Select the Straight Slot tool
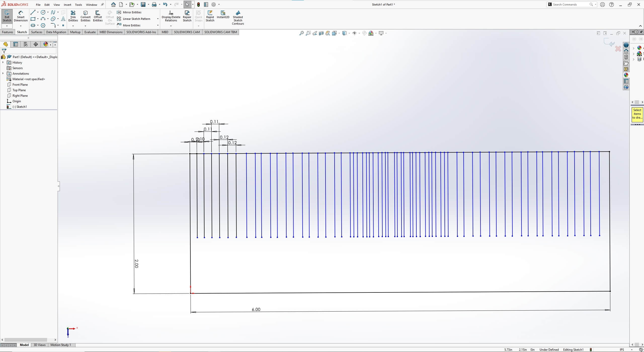 point(33,25)
